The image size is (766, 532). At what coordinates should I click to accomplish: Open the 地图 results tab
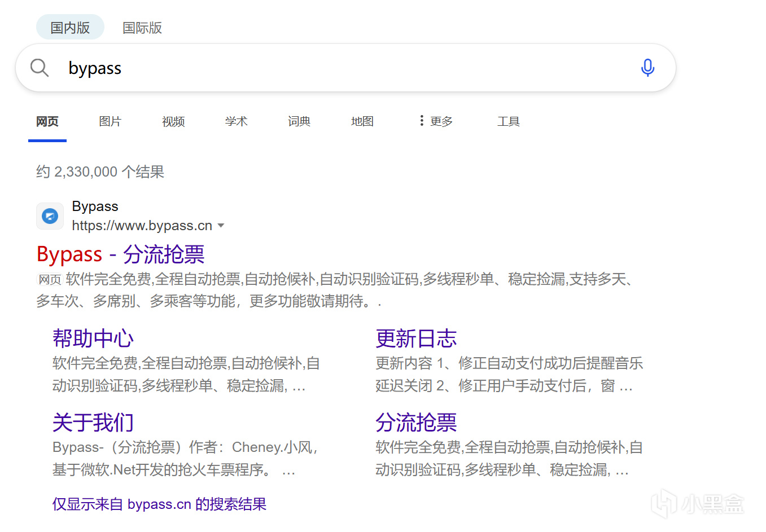coord(362,121)
